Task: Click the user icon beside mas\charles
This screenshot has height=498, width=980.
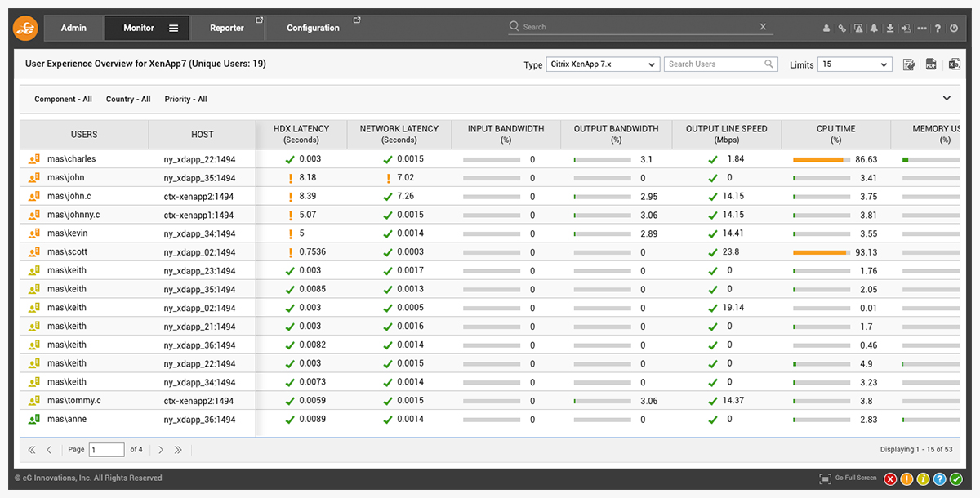Action: tap(34, 159)
